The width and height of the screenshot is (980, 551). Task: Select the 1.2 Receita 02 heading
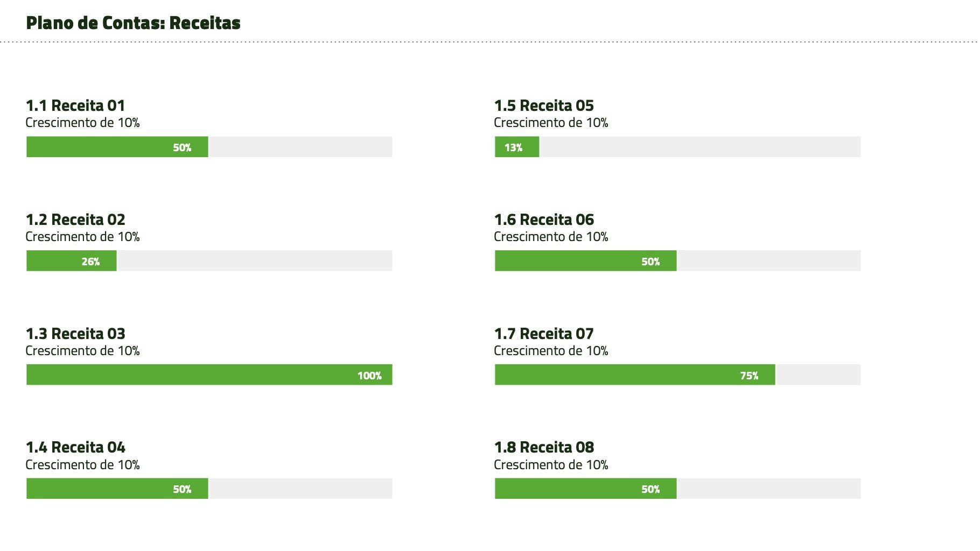pyautogui.click(x=75, y=220)
